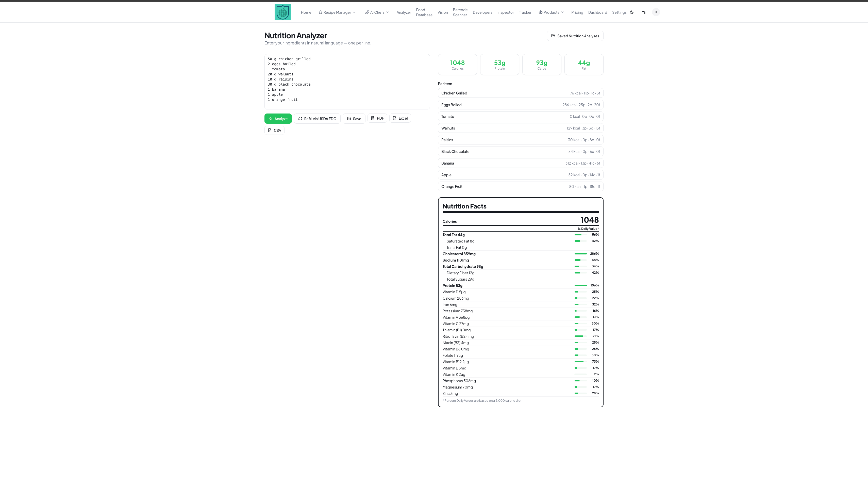Expand the Recipe Manager dropdown

pyautogui.click(x=337, y=12)
